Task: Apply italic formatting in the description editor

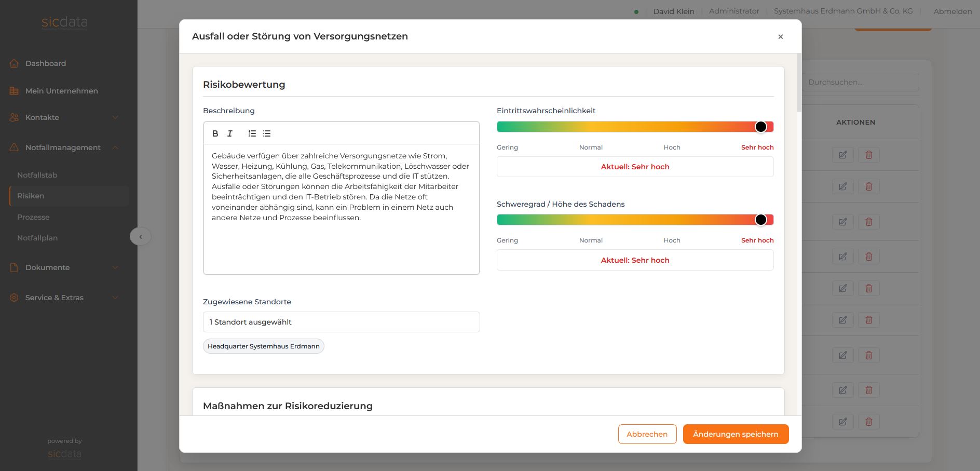Action: coord(229,133)
